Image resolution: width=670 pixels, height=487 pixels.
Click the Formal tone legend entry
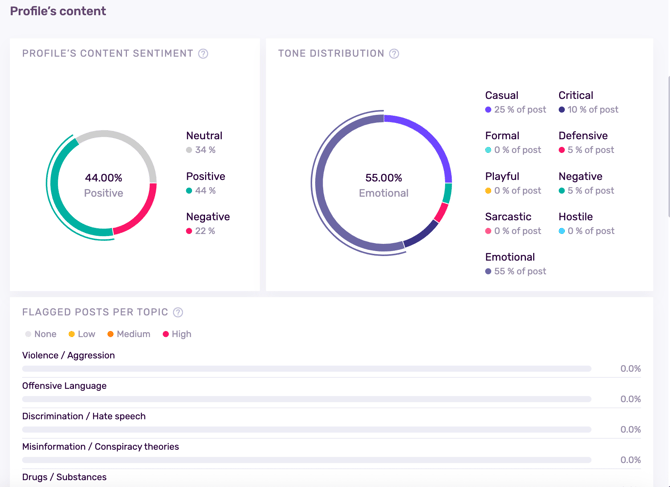pos(502,136)
